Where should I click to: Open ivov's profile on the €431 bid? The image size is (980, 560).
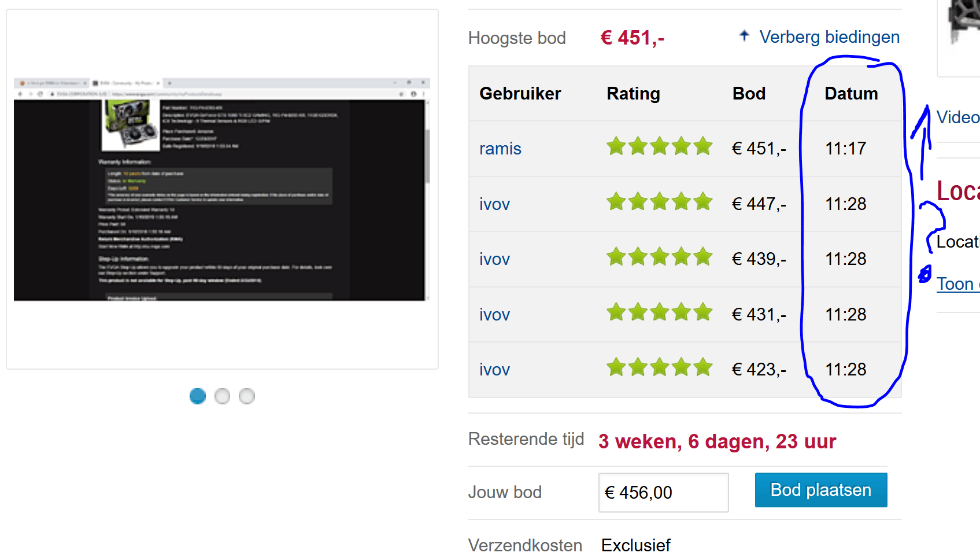coord(494,315)
